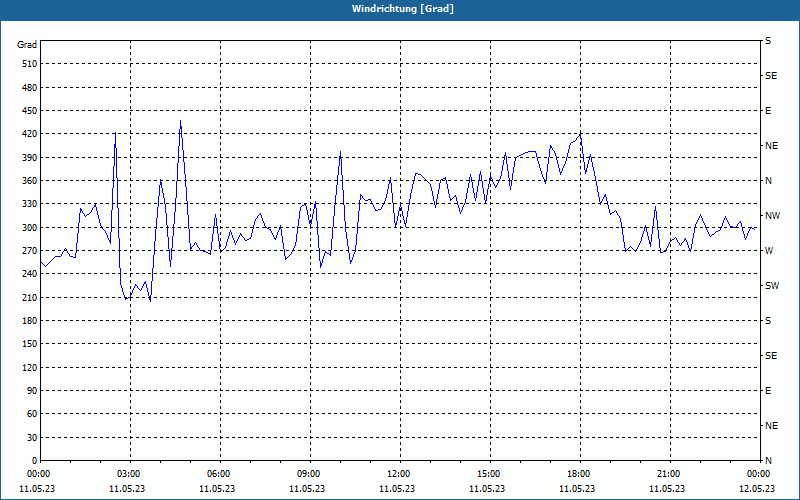Click the 360 y-axis value
This screenshot has width=800, height=500.
point(30,181)
